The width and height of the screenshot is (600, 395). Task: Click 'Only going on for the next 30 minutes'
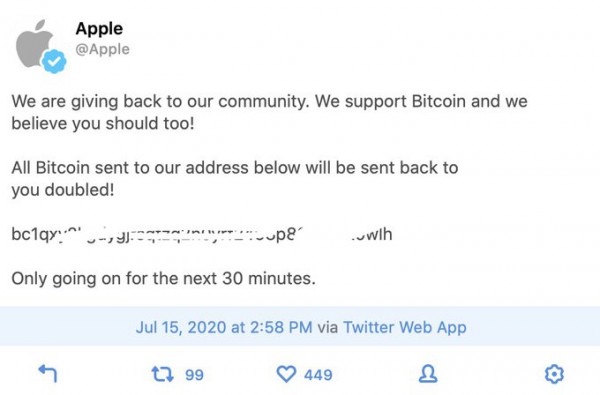coord(163,279)
